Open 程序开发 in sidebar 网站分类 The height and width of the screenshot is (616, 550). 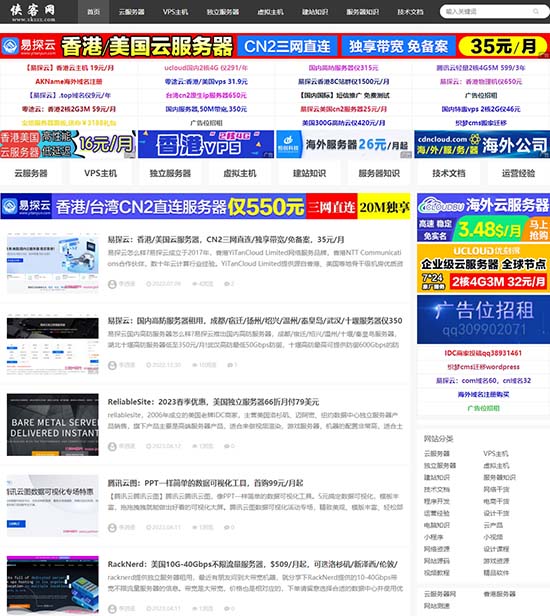[436, 501]
